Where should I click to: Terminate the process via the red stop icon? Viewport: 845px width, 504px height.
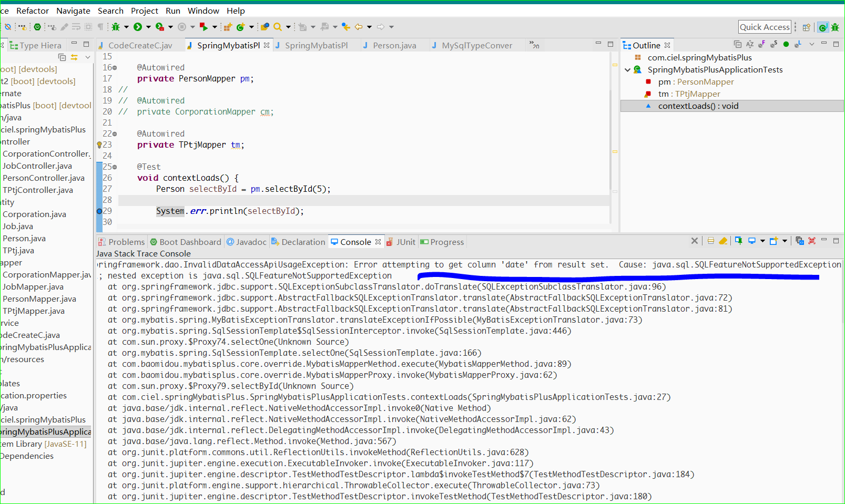point(182,26)
